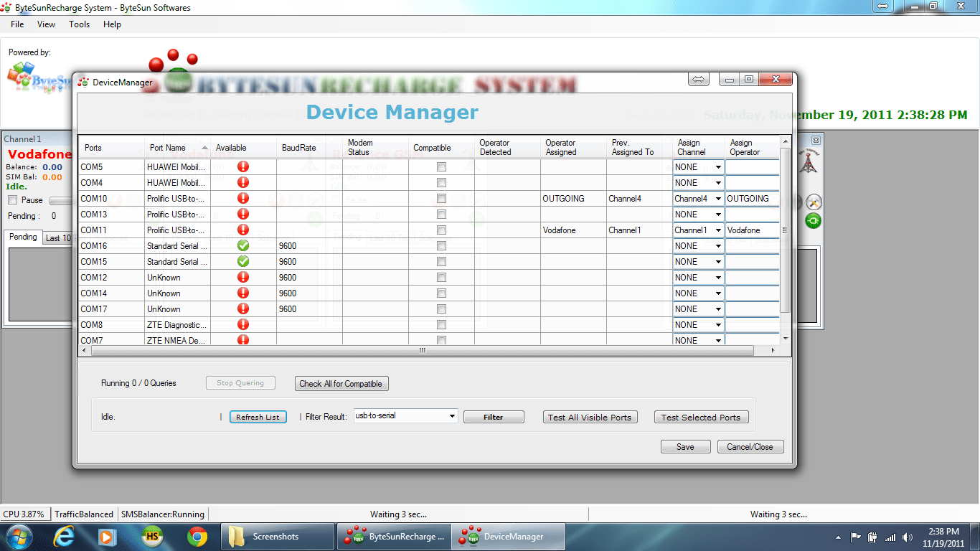Screen dimensions: 980x551
Task: Open Windows Start menu
Action: tap(19, 536)
